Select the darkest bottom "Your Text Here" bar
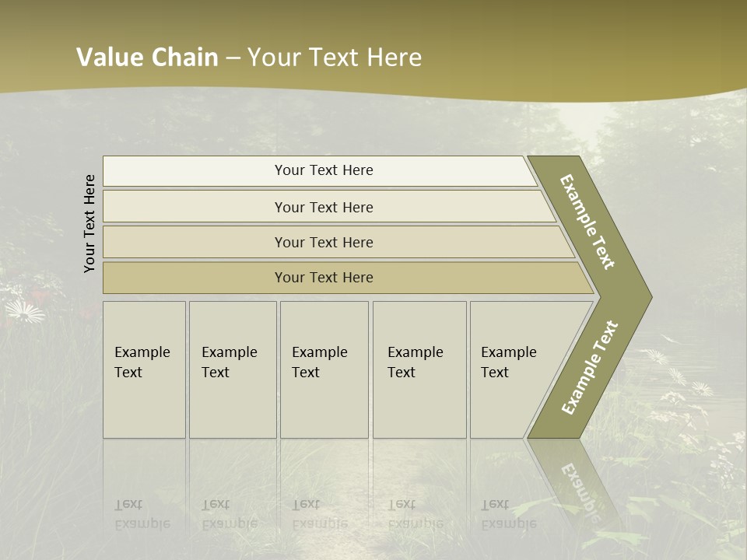Image resolution: width=747 pixels, height=560 pixels. (x=323, y=278)
